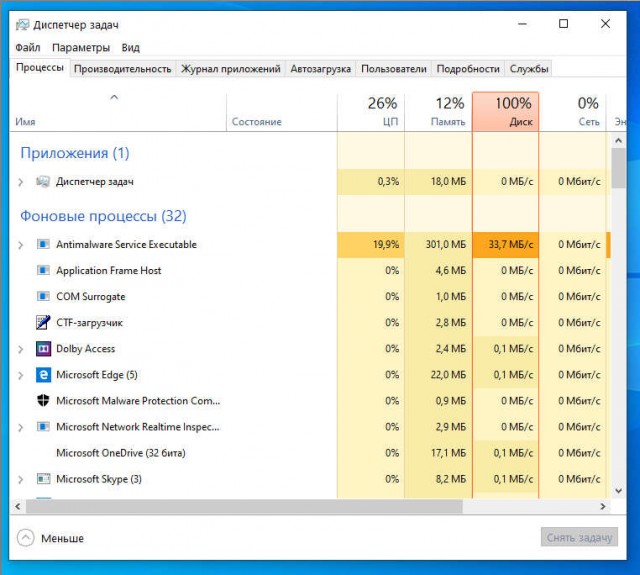Click the COM Surrogate icon
The width and height of the screenshot is (640, 575).
click(43, 297)
